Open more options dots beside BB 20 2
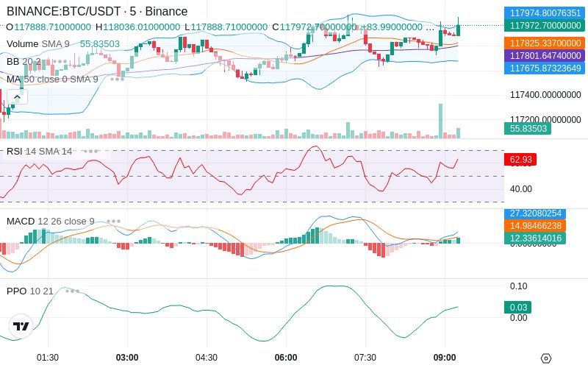 60,61
